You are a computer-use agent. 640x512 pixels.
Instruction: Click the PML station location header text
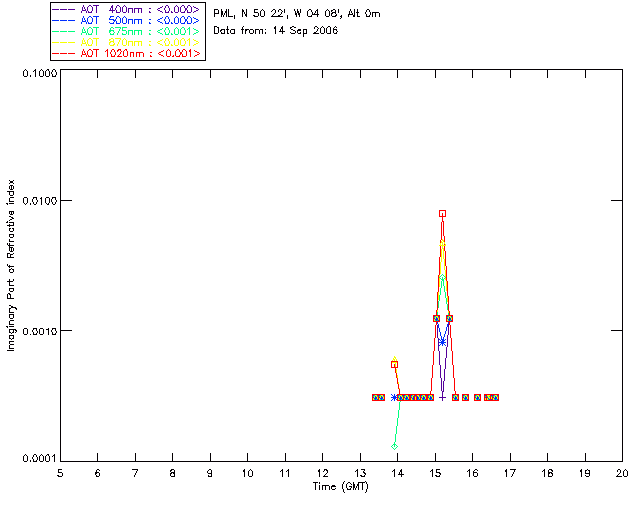click(297, 14)
